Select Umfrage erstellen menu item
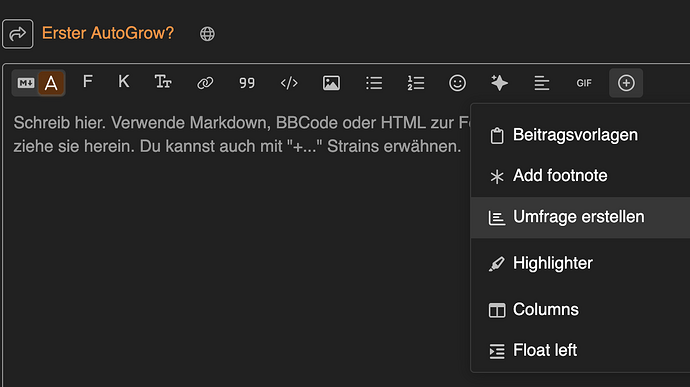Screen dimensions: 690x387 580,217
